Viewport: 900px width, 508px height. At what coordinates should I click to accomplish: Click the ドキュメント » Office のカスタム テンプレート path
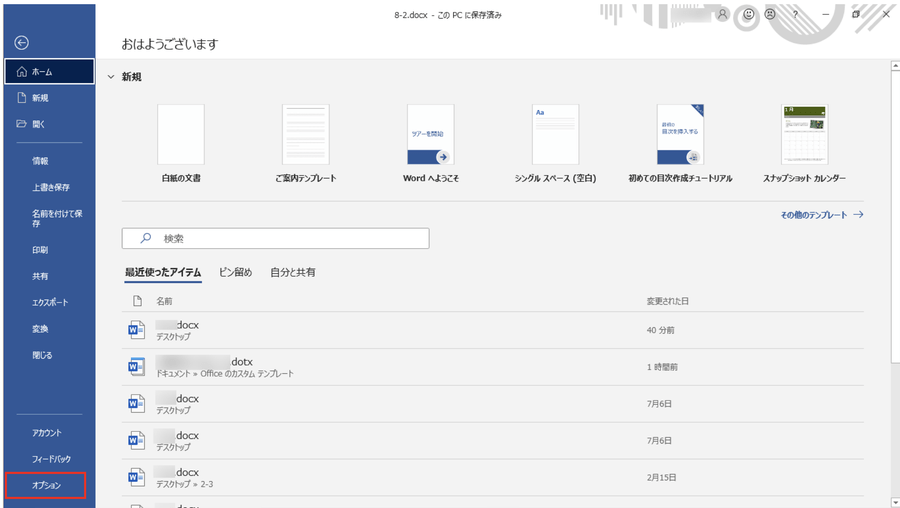[x=225, y=374]
